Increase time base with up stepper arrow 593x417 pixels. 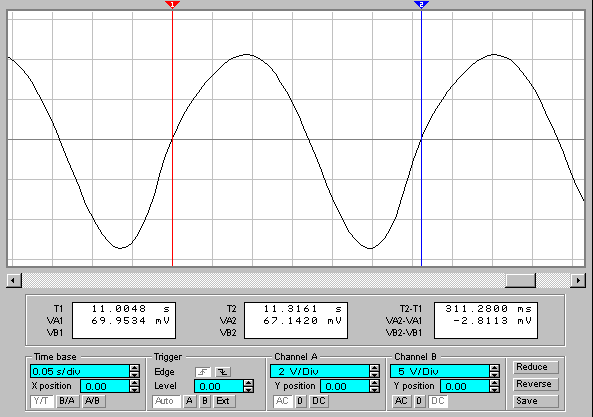coord(134,368)
